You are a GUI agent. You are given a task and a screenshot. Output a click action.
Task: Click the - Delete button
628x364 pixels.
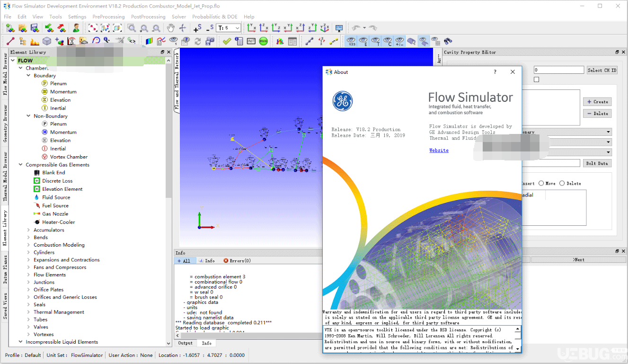point(597,114)
